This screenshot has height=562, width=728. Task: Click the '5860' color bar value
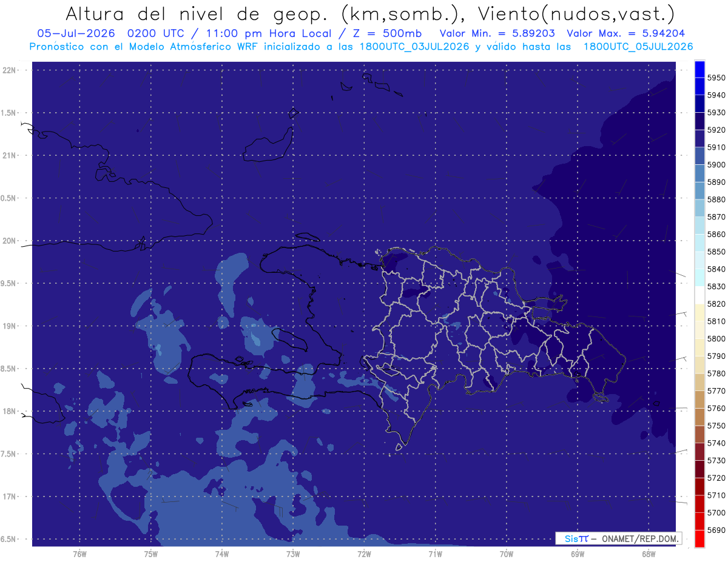click(716, 234)
